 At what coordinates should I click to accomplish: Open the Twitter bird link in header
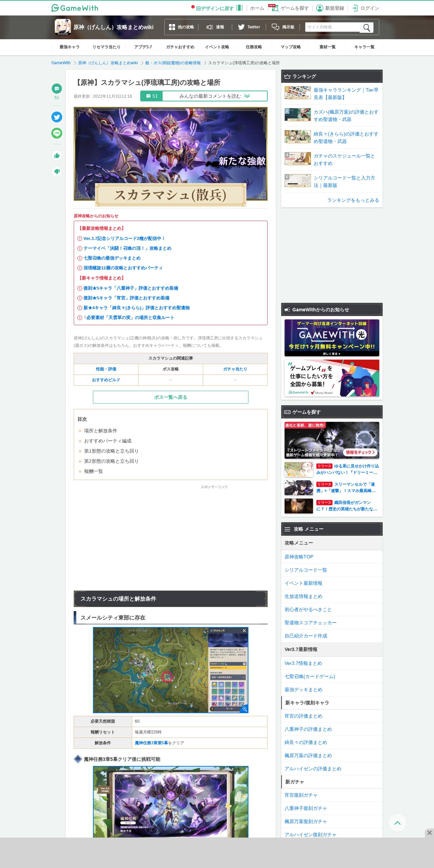click(249, 27)
